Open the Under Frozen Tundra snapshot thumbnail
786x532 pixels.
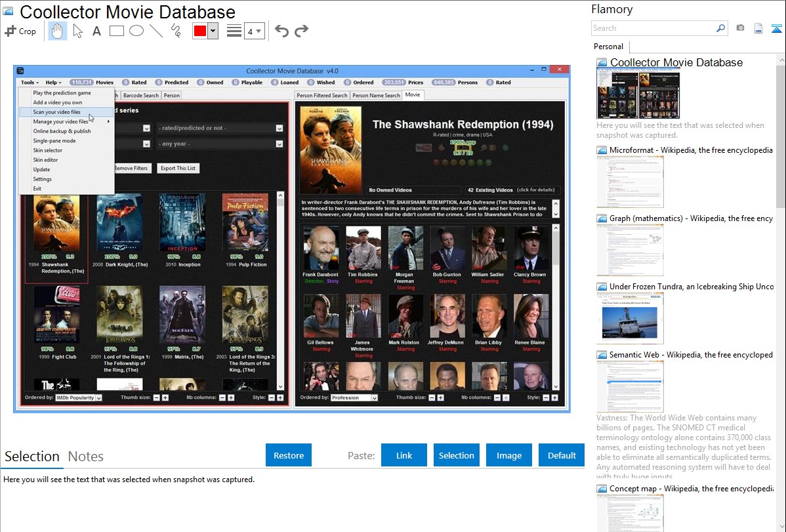pos(630,318)
